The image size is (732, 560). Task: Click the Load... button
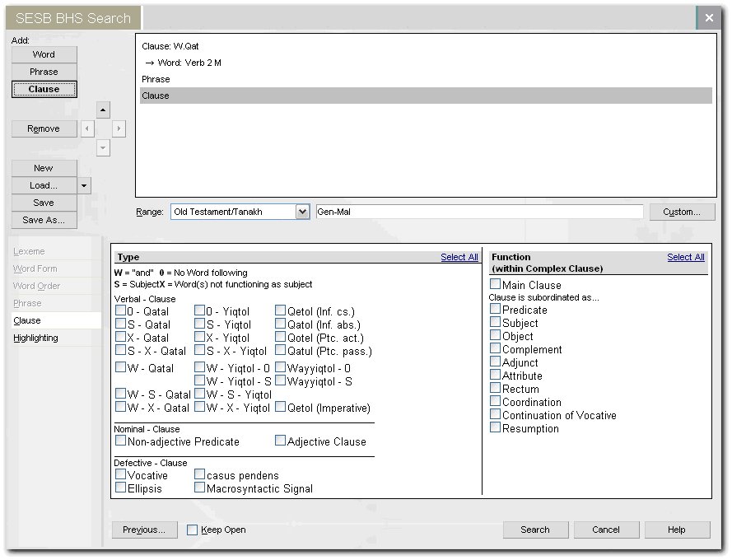[44, 185]
